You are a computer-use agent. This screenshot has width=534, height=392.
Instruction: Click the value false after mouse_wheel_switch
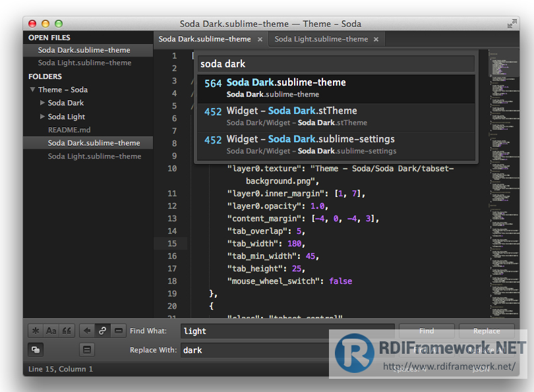click(341, 281)
